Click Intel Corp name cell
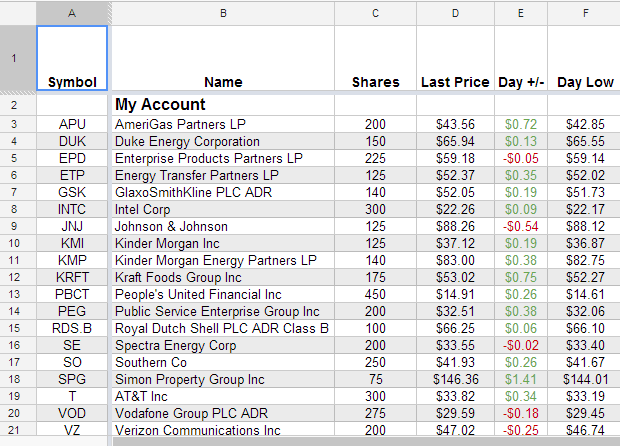Image resolution: width=620 pixels, height=446 pixels. [223, 209]
